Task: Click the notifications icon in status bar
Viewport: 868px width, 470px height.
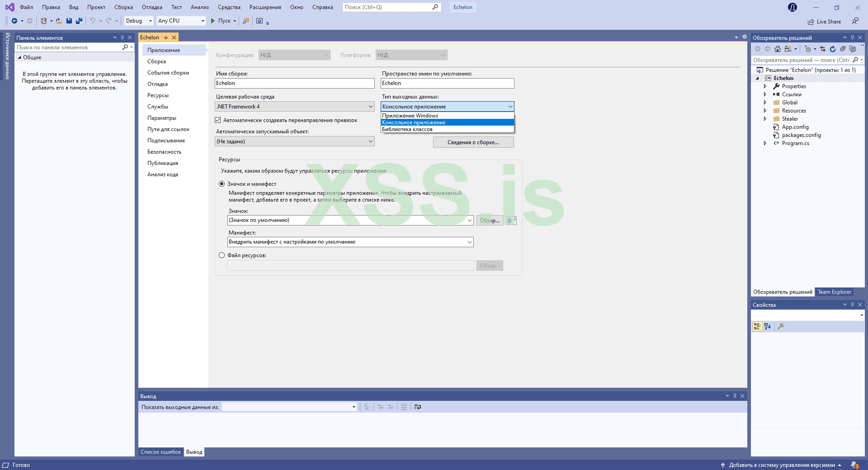Action: click(855, 465)
